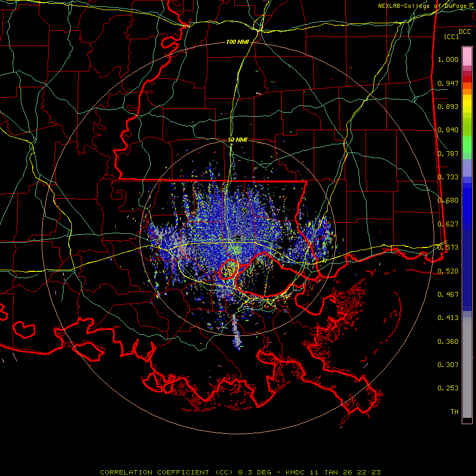476x476 pixels.
Task: Select the 0.573 scale value
Action: (x=448, y=248)
